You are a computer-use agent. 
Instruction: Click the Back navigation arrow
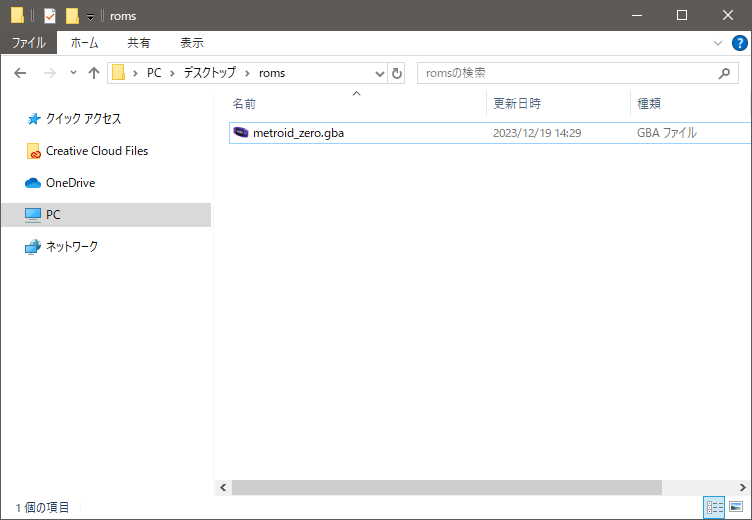click(20, 73)
